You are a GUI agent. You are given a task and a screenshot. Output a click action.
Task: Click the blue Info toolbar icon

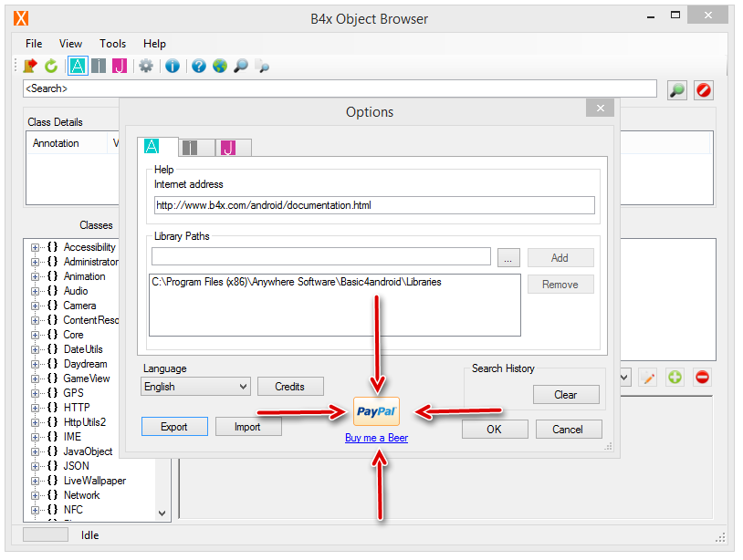[173, 66]
